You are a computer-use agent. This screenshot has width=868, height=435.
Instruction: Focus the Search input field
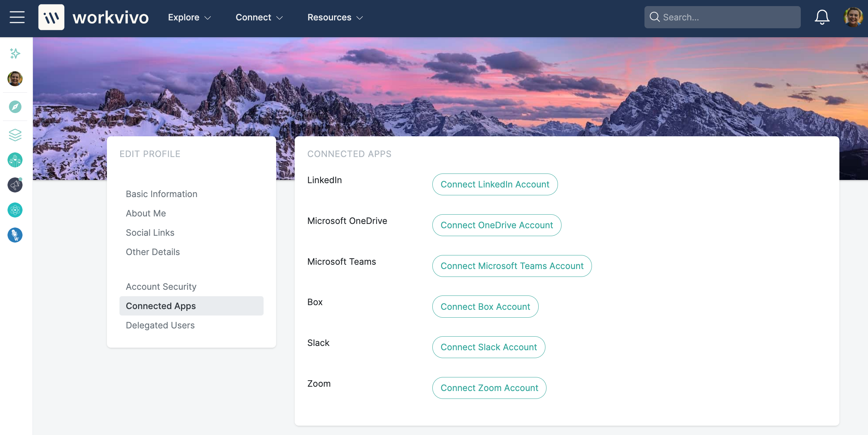(x=722, y=17)
